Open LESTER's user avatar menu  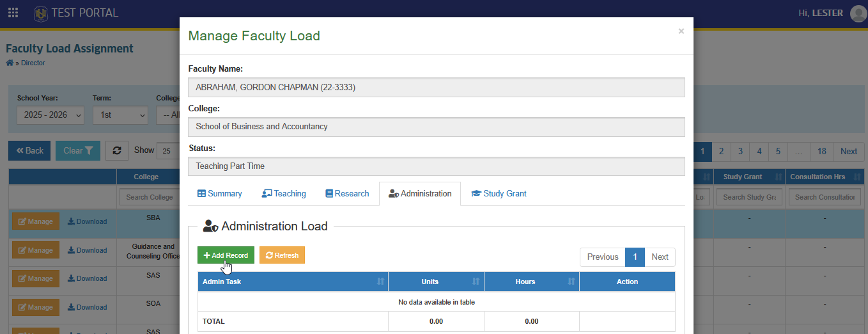858,13
